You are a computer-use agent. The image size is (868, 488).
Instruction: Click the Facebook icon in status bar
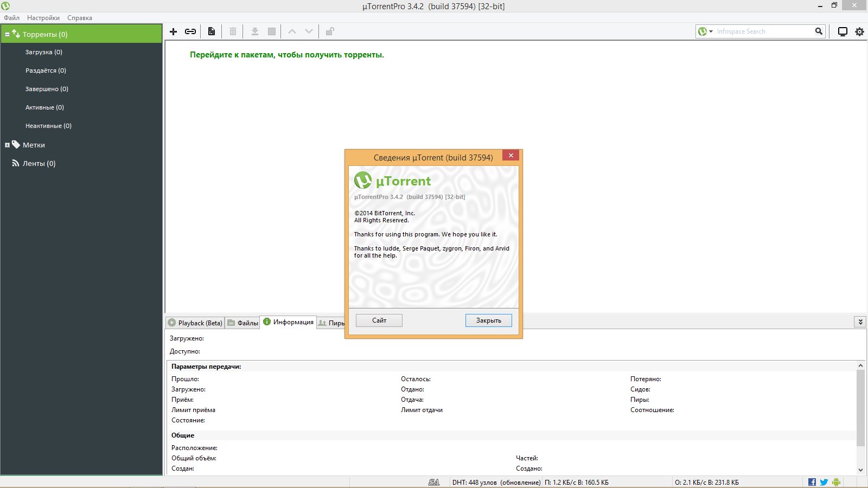(812, 482)
